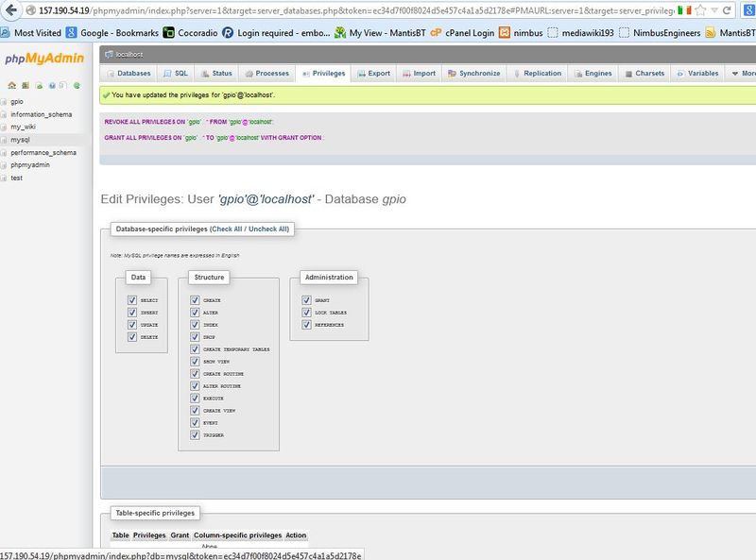
Task: Click the bookmark star in address bar
Action: click(x=700, y=10)
